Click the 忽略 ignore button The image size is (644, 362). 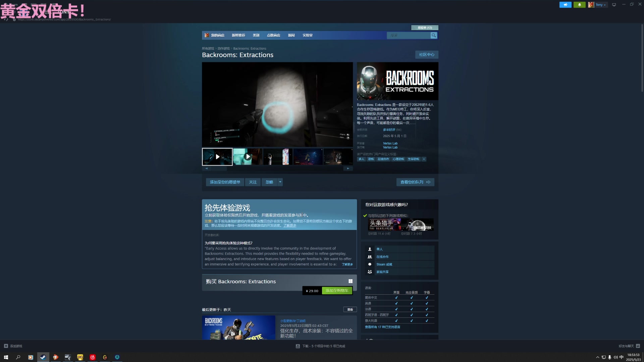tap(269, 182)
